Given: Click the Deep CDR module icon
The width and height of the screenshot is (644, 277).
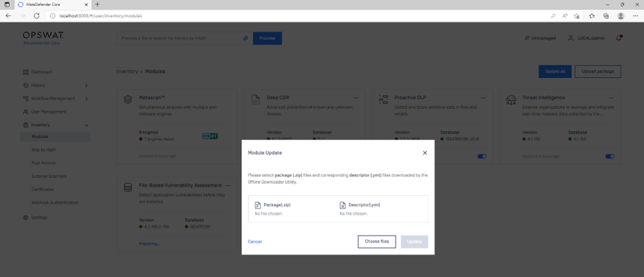Looking at the screenshot, I should point(256,99).
